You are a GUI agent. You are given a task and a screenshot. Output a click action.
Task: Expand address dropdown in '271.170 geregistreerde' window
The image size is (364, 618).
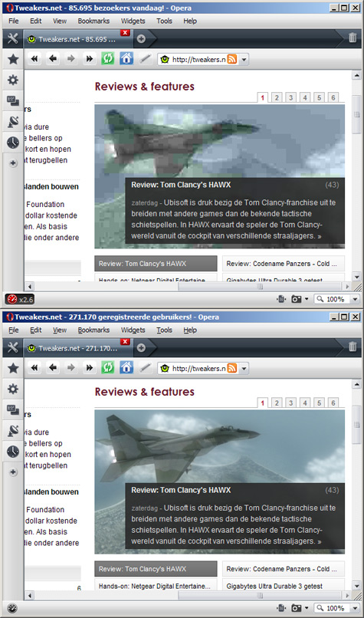click(244, 369)
